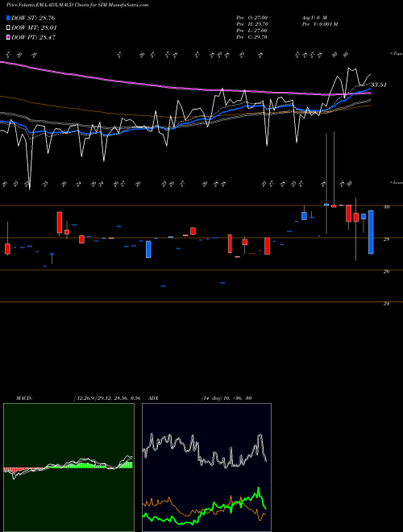Click the 28 price axis label
This screenshot has width=403, height=532.
click(386, 239)
